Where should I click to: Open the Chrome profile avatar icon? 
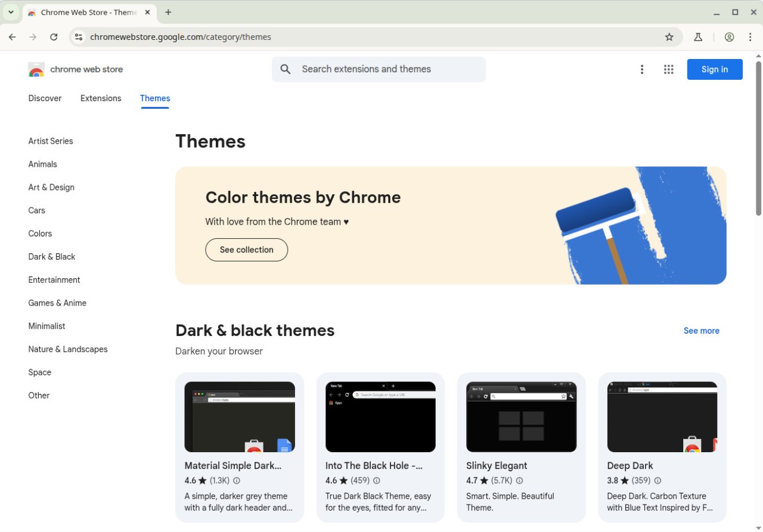729,37
